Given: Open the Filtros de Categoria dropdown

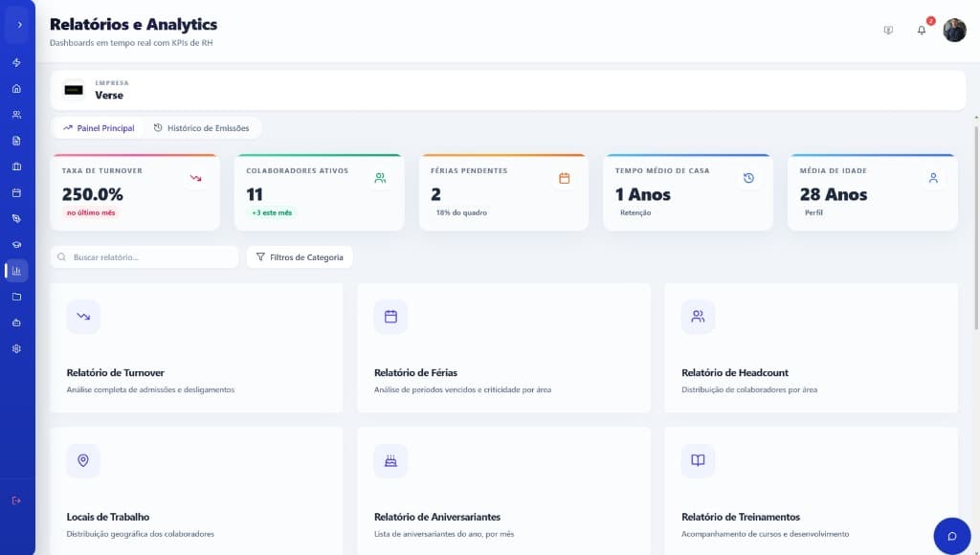Looking at the screenshot, I should point(301,256).
